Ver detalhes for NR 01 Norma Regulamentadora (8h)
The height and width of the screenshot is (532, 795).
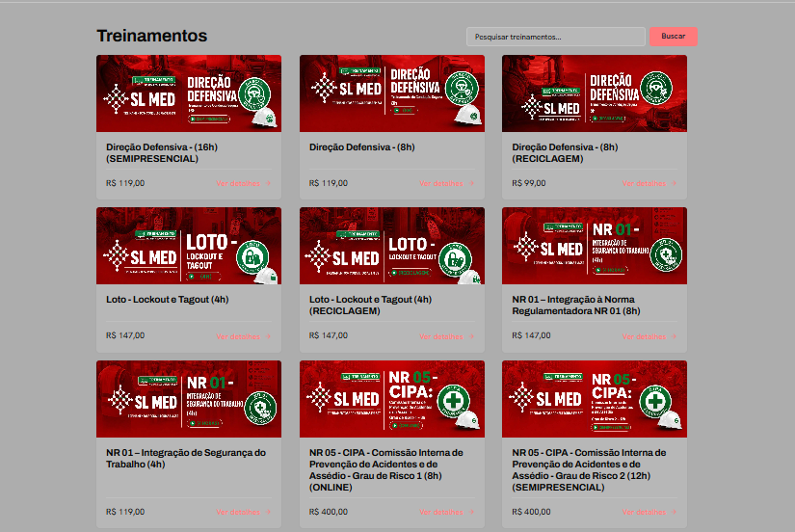click(649, 336)
